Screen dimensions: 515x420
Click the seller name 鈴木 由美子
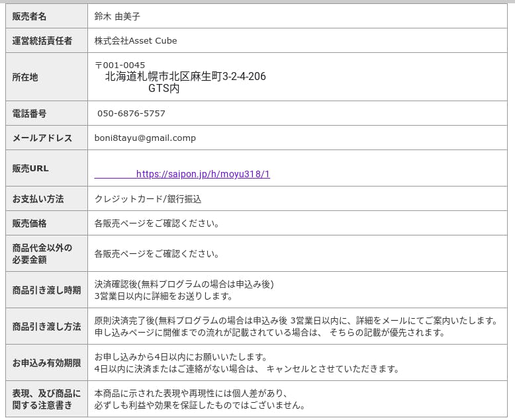pos(117,17)
